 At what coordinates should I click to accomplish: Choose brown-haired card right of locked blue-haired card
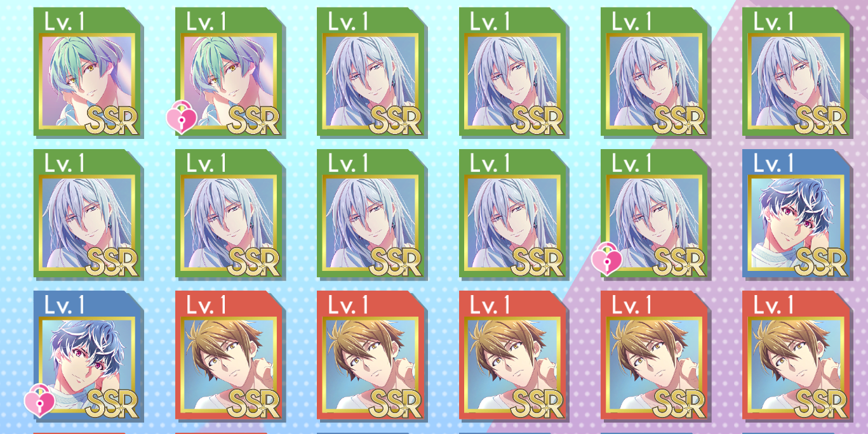[x=230, y=355]
